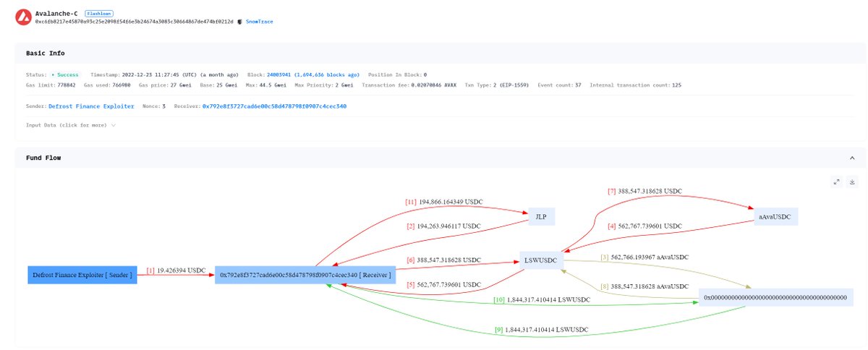Click the Avalanche red logo icon
Screen dimensions: 868x350
(24, 17)
